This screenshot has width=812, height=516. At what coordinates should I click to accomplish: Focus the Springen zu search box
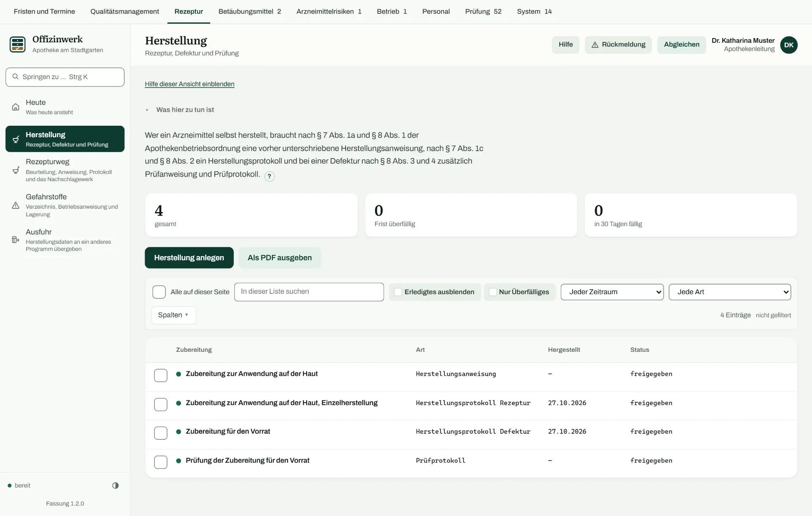tap(65, 77)
